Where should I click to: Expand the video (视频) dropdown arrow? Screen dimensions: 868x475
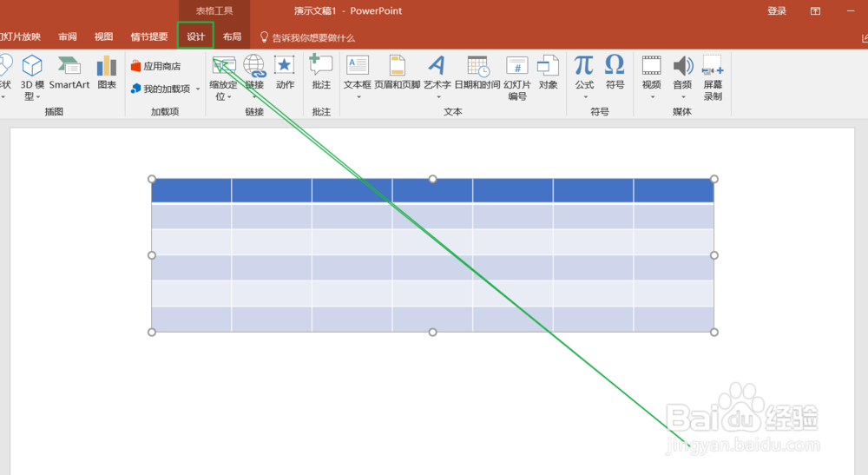point(652,97)
